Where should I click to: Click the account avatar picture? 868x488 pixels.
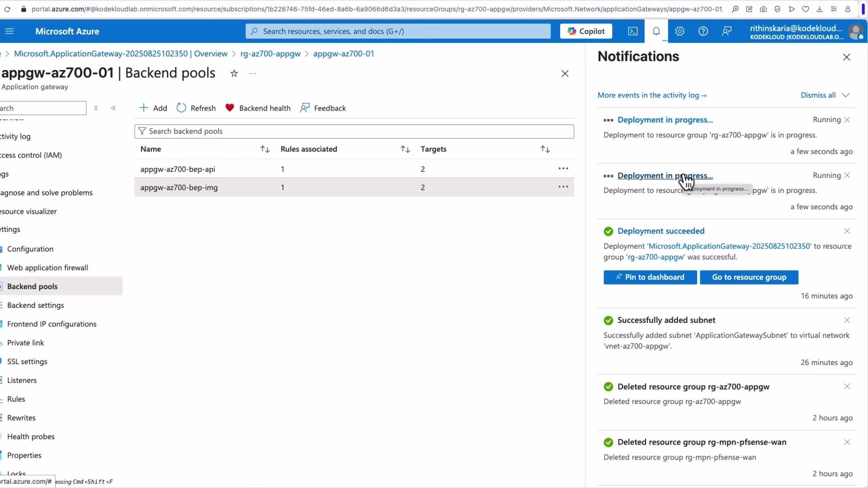coord(855,32)
